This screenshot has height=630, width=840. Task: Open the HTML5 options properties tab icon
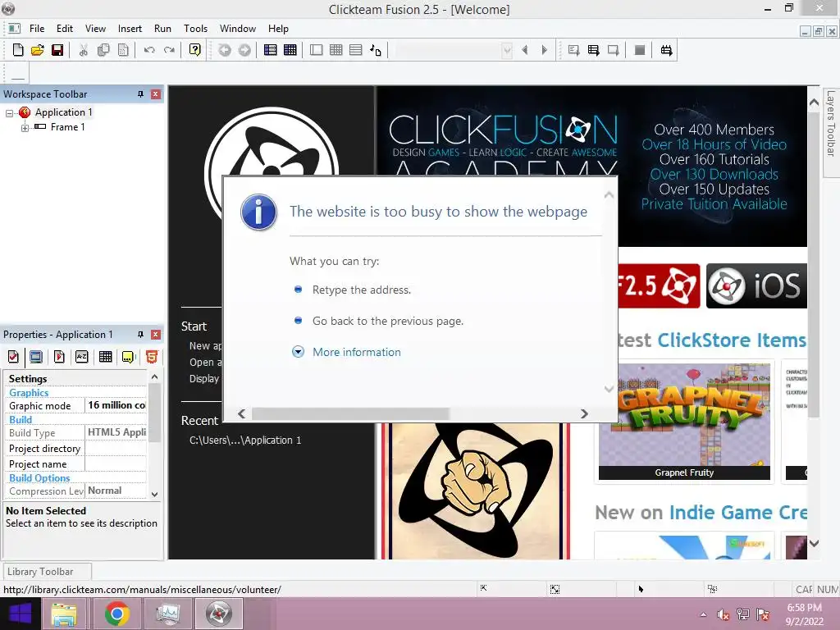coord(152,357)
